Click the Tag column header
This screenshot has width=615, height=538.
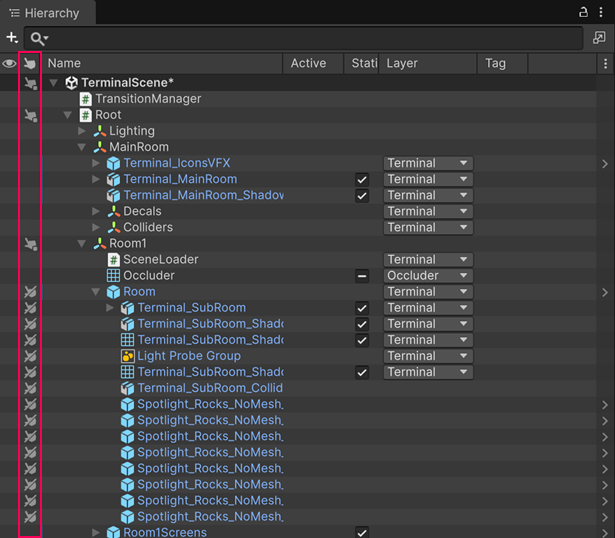[502, 63]
